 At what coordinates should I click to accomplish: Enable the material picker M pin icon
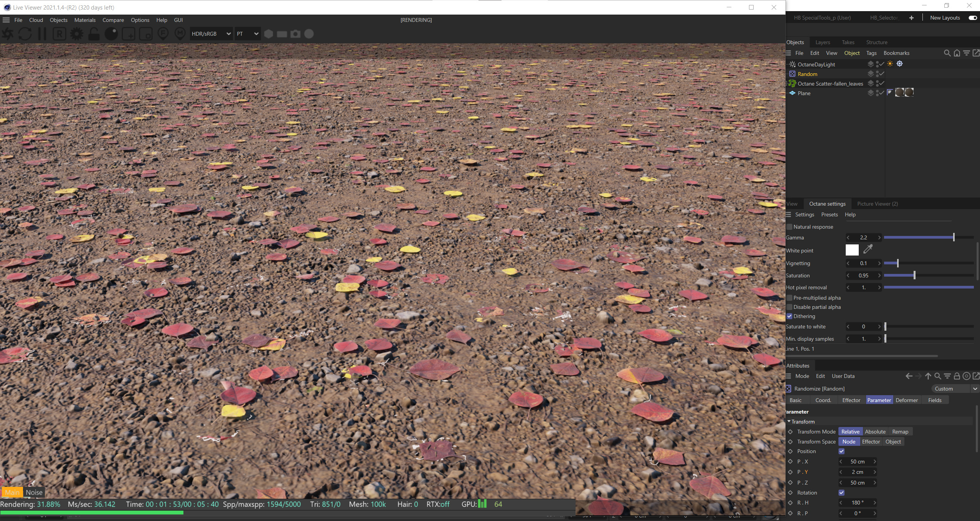click(x=180, y=34)
